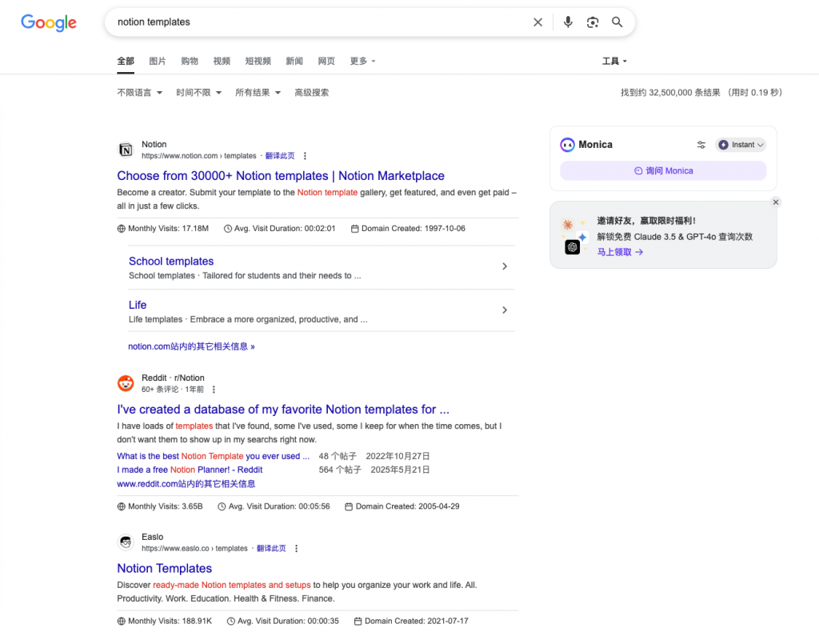Image resolution: width=819 pixels, height=644 pixels.
Task: Open image search camera lens icon
Action: (593, 22)
